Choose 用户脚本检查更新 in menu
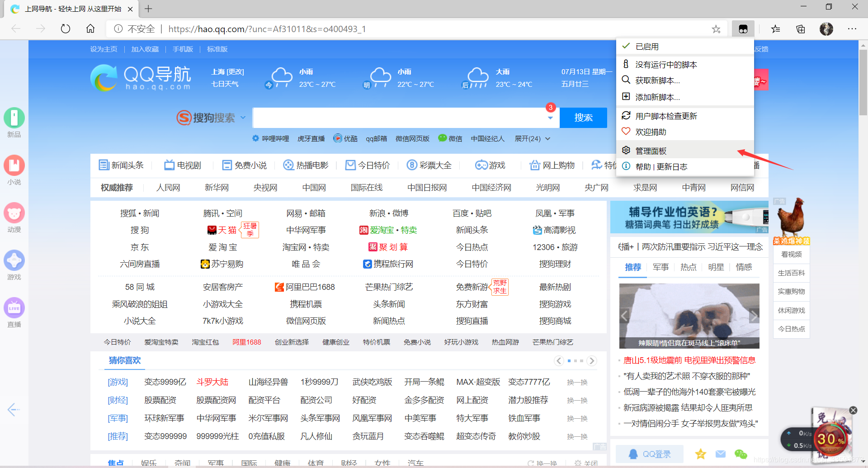This screenshot has width=868, height=468. [685, 116]
